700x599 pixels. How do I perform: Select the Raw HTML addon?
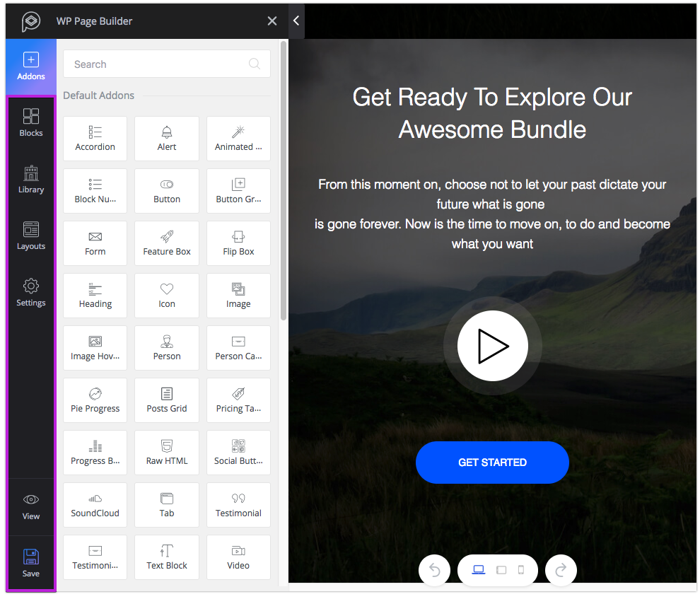[167, 452]
